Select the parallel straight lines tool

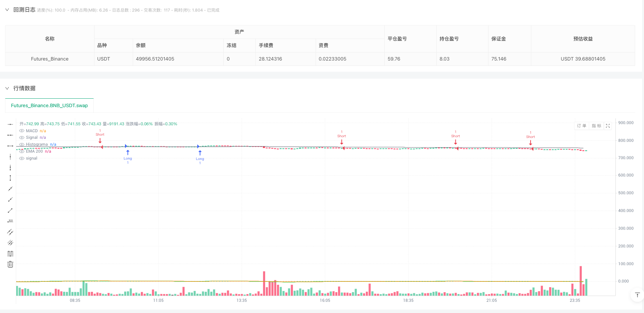point(10,243)
